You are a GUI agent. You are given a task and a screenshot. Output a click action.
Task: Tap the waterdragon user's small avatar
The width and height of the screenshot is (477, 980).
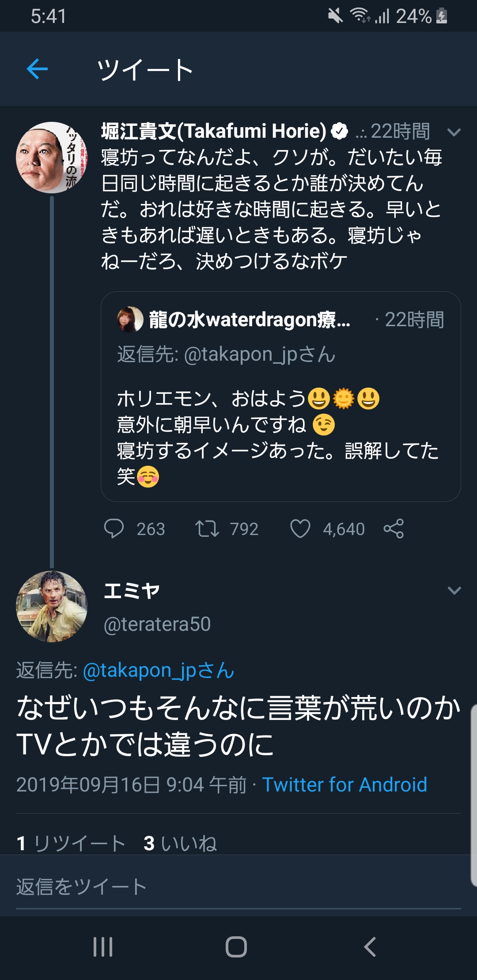pyautogui.click(x=130, y=319)
